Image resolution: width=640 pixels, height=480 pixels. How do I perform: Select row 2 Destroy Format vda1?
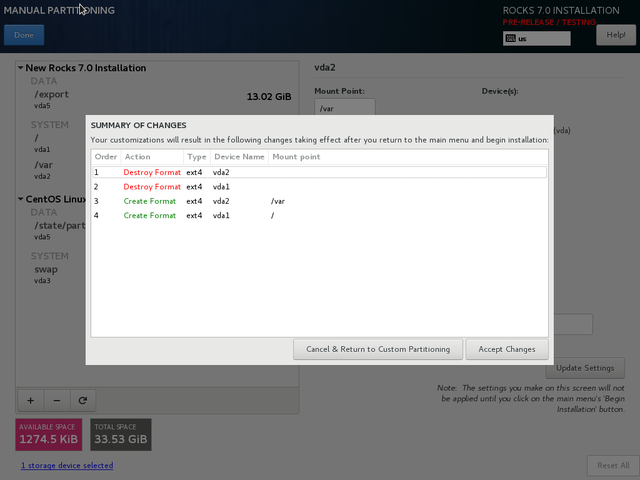(x=318, y=187)
